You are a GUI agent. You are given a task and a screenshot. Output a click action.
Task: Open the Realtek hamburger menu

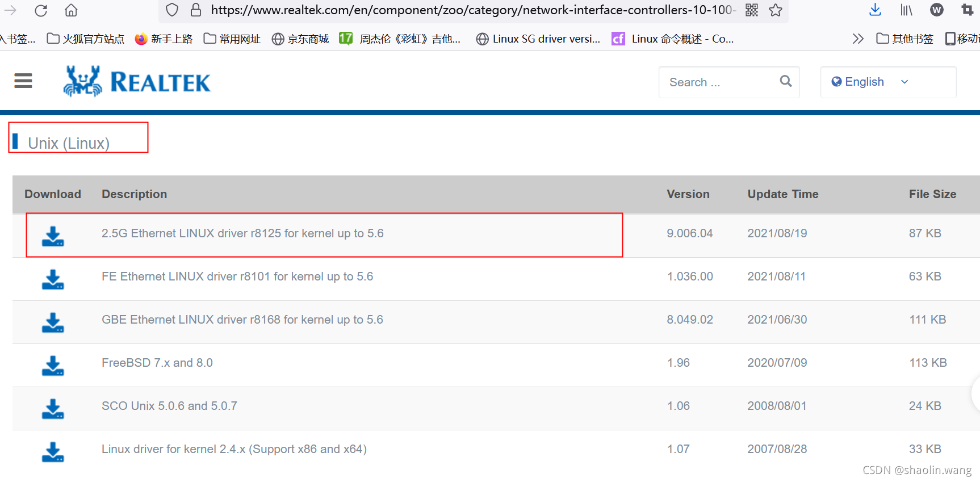(23, 81)
